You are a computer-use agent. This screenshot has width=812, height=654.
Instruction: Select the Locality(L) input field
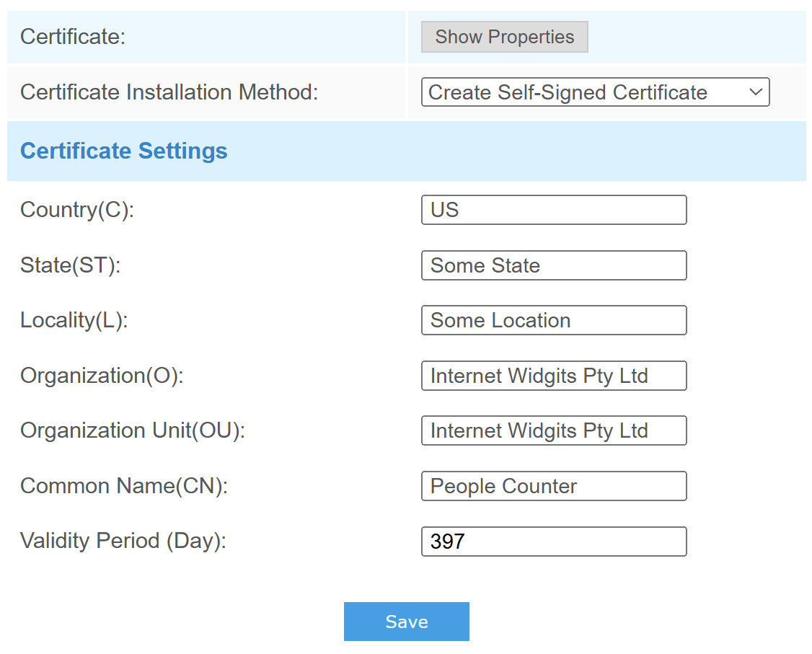click(553, 320)
